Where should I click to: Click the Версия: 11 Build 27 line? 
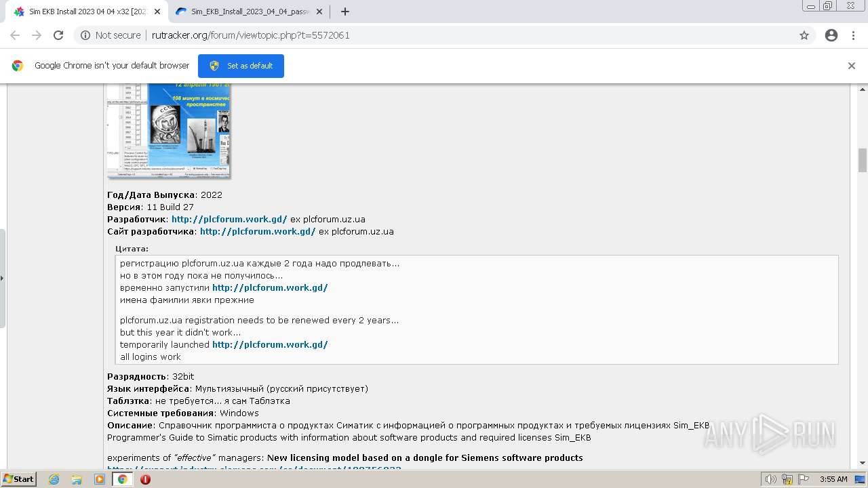coord(151,207)
